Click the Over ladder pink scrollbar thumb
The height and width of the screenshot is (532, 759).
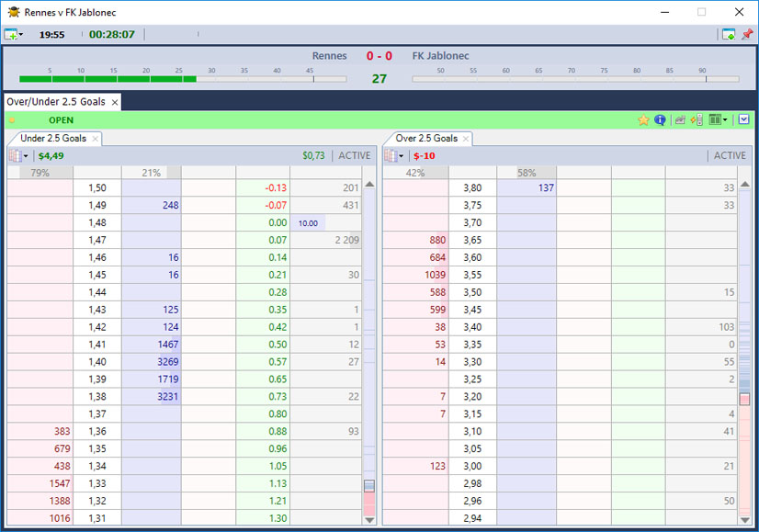[x=744, y=399]
